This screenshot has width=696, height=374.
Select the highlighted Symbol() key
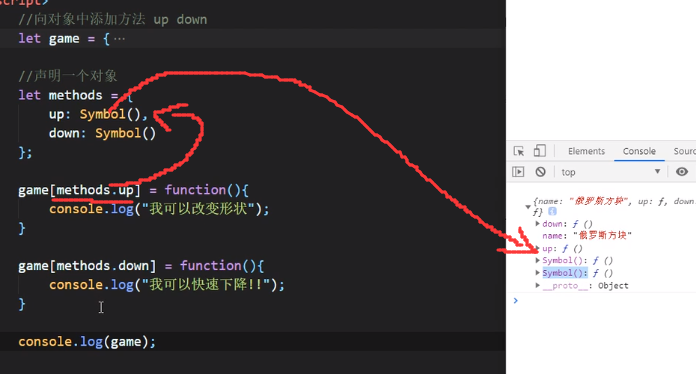coord(565,273)
